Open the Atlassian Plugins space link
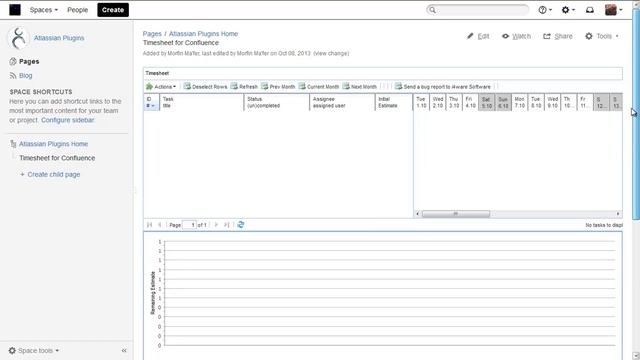 click(59, 38)
